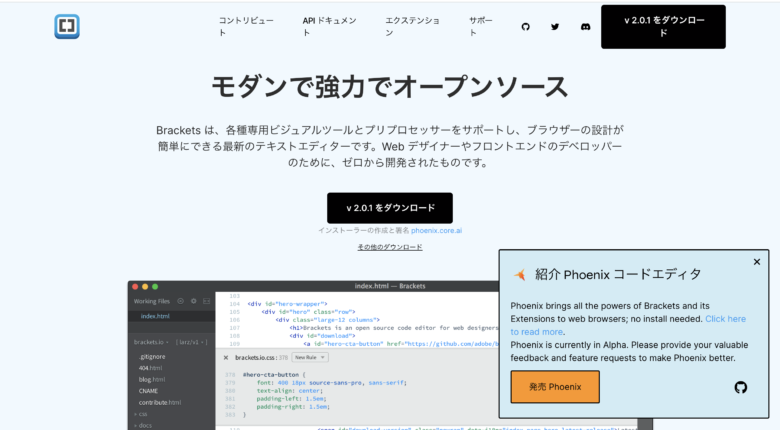The width and height of the screenshot is (780, 430).
Task: Open GitHub icon inside Phoenix popup
Action: point(741,387)
